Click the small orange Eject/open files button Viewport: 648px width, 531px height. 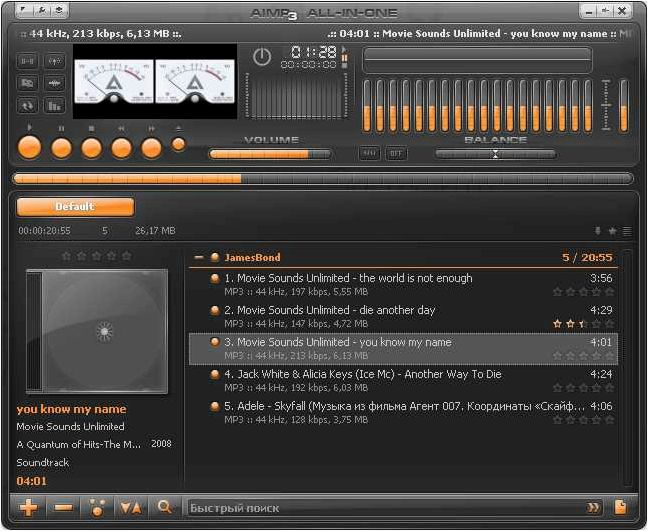click(x=179, y=144)
